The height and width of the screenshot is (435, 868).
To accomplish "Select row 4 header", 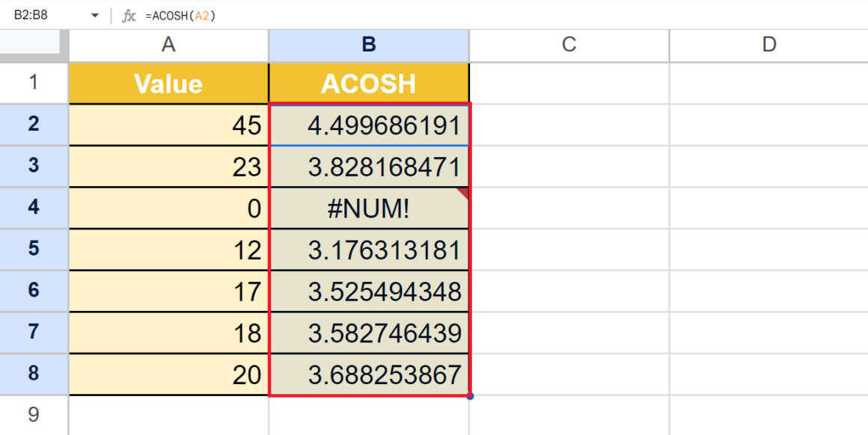I will click(33, 209).
